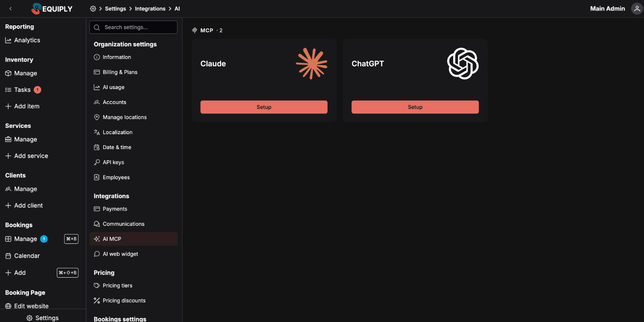Click the Equiply logo
The width and height of the screenshot is (644, 322).
click(x=52, y=8)
